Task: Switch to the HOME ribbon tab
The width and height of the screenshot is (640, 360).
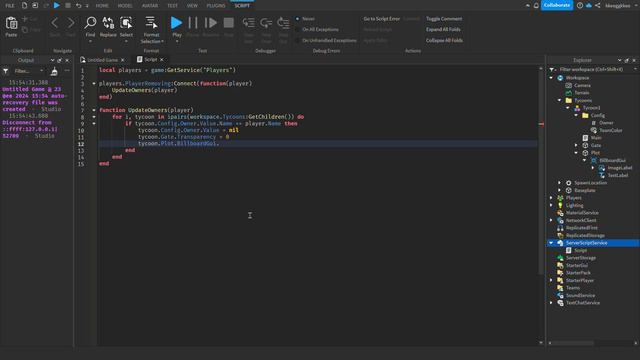Action: click(102, 6)
